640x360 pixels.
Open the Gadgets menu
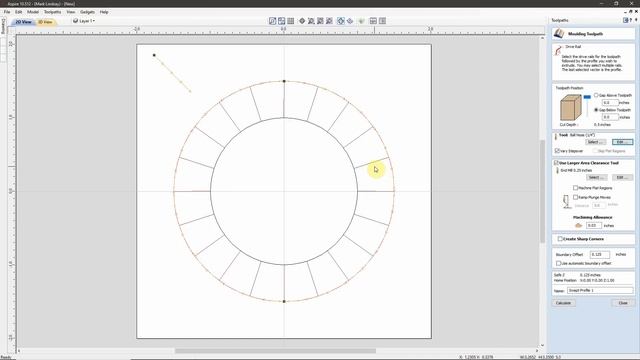click(x=87, y=12)
